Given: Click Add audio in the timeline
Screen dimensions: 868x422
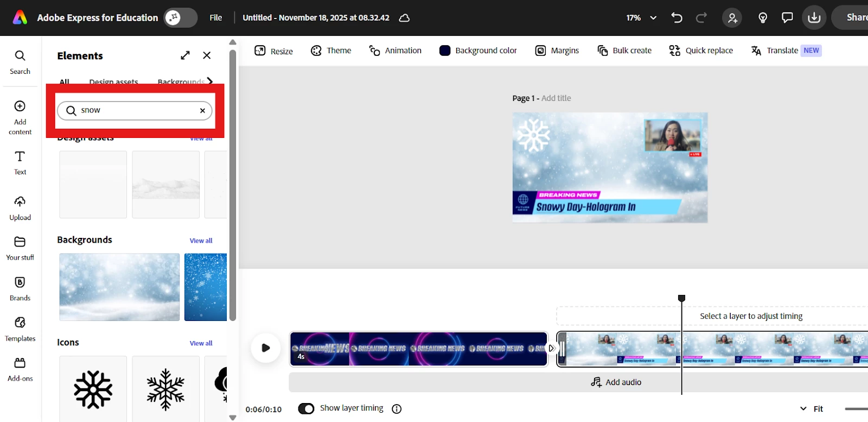Looking at the screenshot, I should (x=616, y=382).
